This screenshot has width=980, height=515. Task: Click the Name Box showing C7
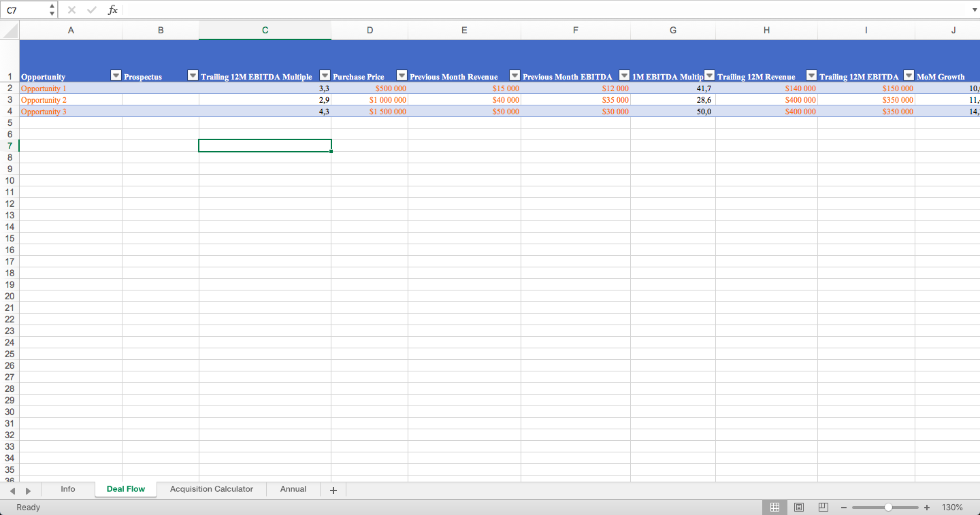coord(24,10)
